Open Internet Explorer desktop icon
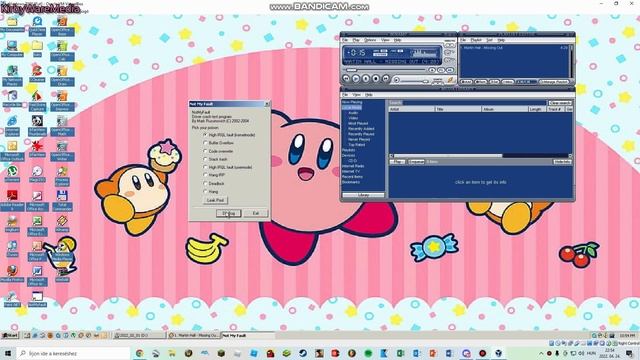640x360 pixels. (x=12, y=126)
